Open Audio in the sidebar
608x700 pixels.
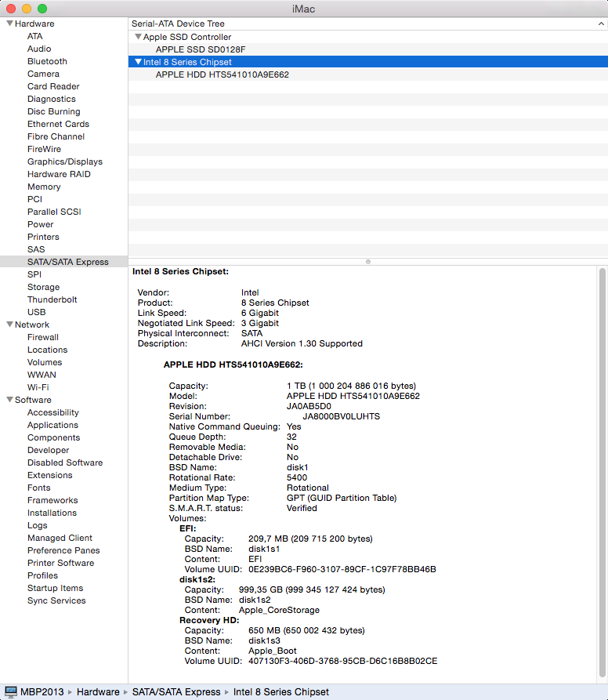click(39, 49)
